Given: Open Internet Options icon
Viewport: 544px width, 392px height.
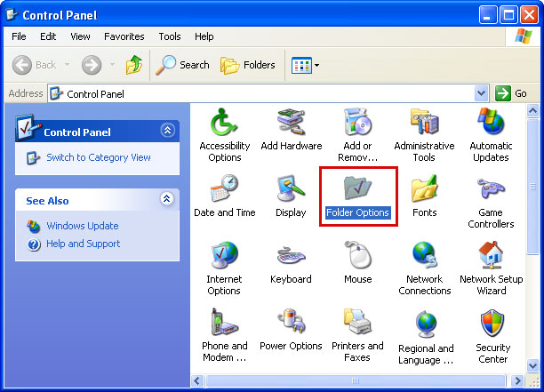Looking at the screenshot, I should click(x=224, y=268).
